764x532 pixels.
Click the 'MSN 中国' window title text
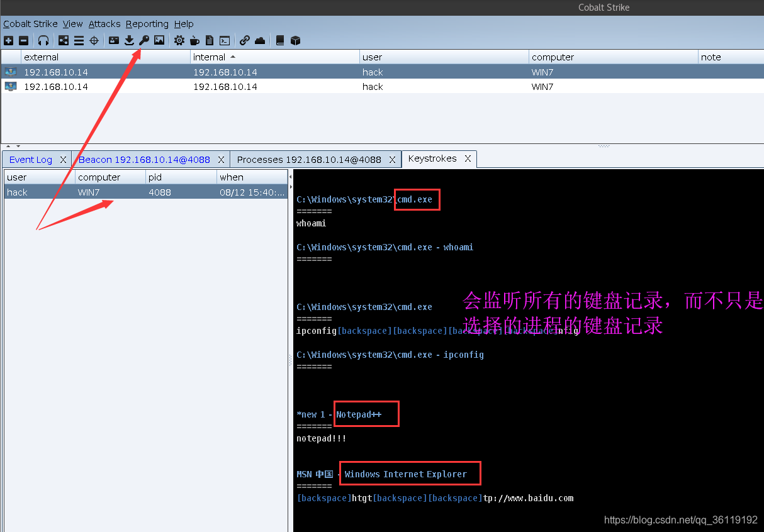[315, 474]
